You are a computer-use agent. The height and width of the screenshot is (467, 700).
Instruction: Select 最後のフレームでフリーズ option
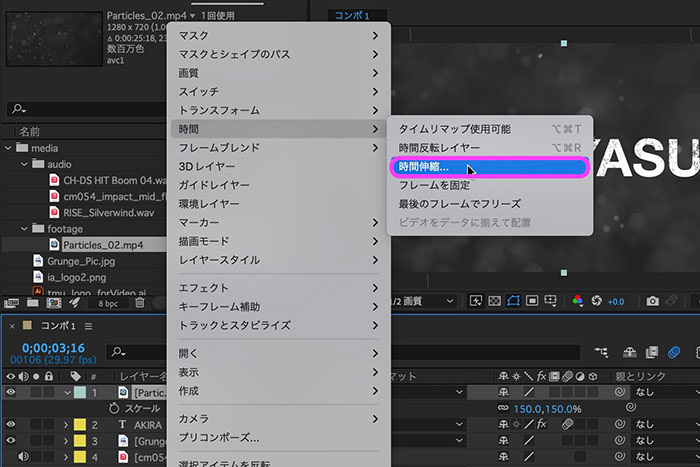tap(490, 204)
